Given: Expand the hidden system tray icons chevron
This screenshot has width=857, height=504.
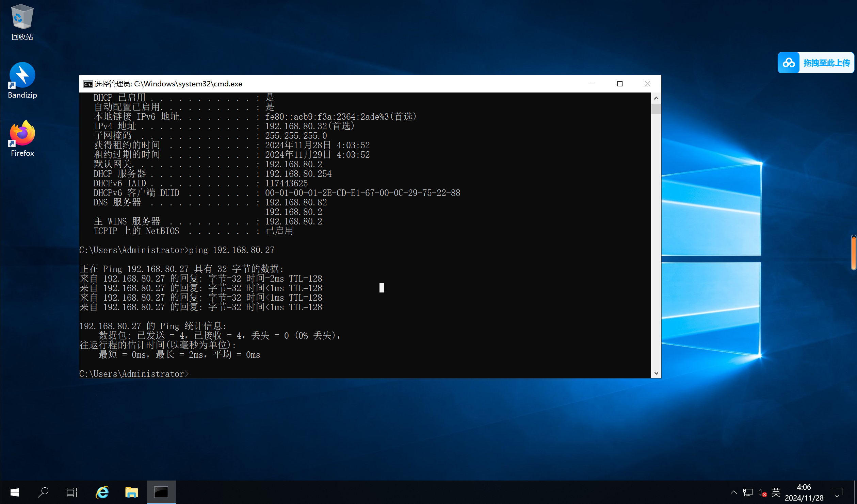Looking at the screenshot, I should [733, 492].
